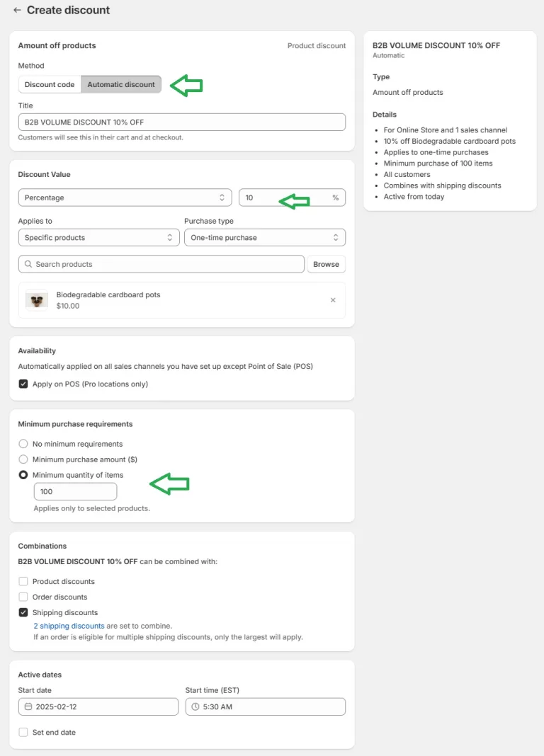Check the Set end date box
544x756 pixels.
point(23,732)
